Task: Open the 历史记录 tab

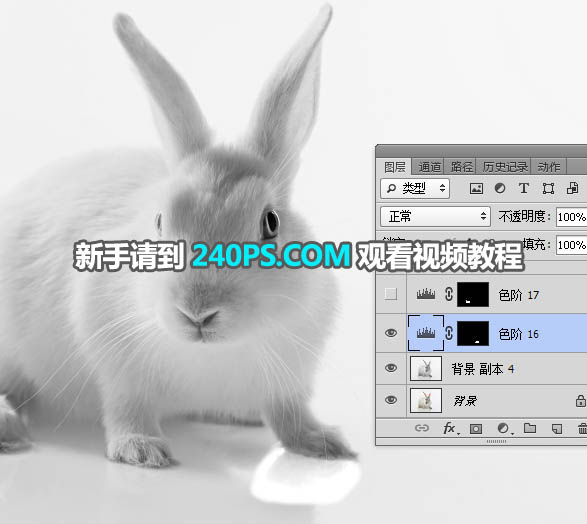Action: 505,167
